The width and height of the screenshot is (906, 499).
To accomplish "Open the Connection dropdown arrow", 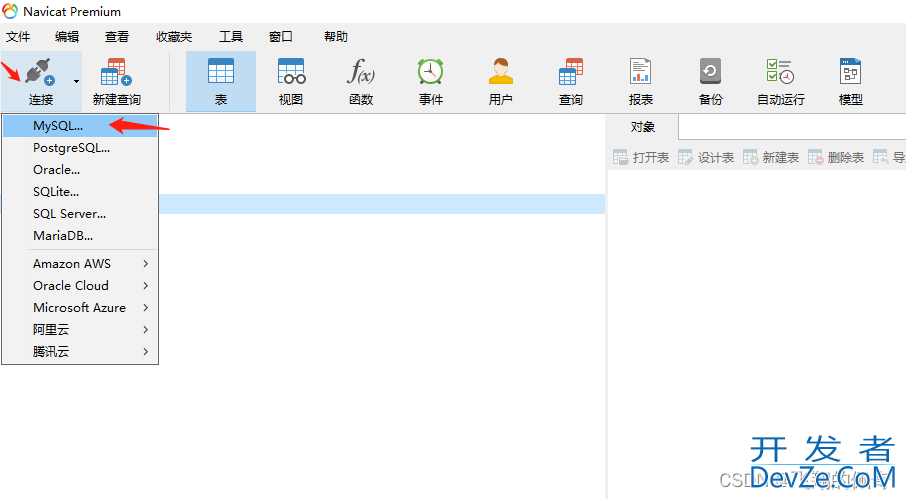I will point(76,81).
